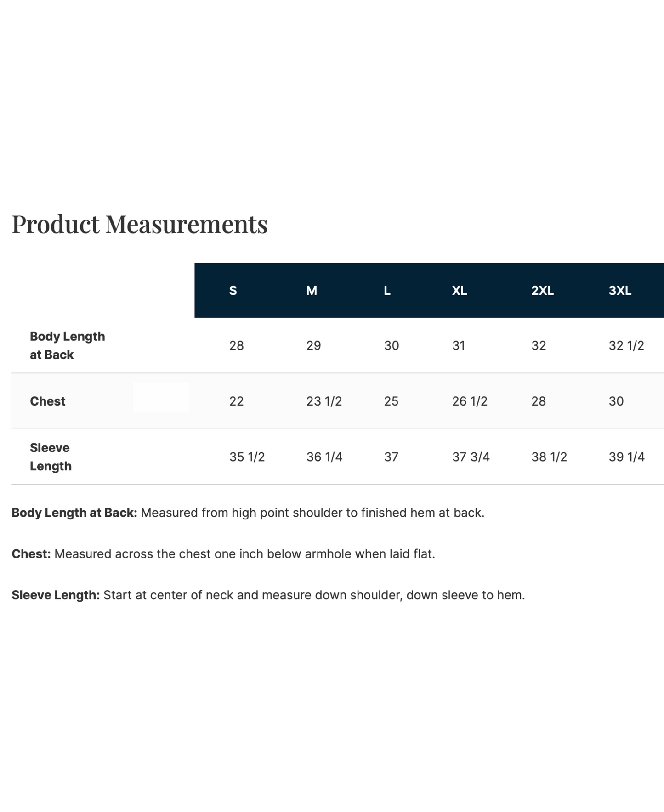
Task: Click the Body Length at Back row label
Action: (x=68, y=345)
